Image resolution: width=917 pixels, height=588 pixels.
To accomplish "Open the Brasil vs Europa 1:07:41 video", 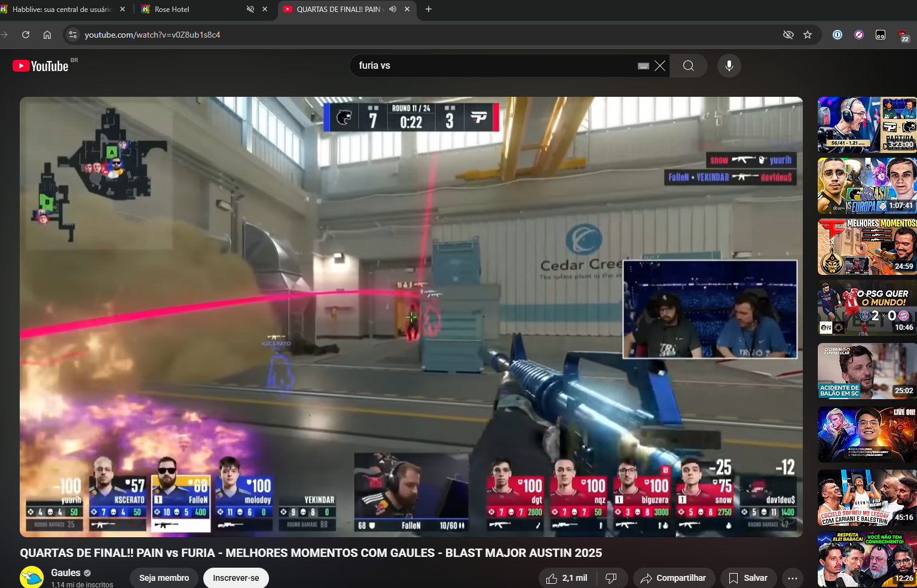I will (x=867, y=186).
